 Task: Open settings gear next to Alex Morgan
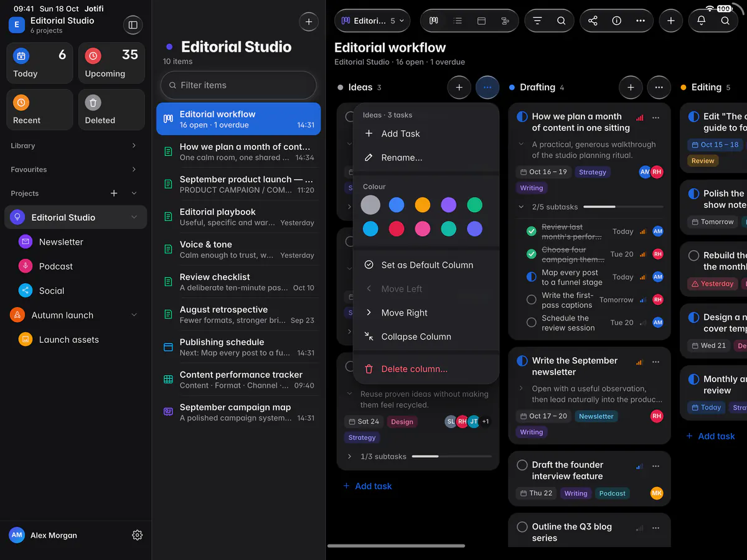(x=138, y=535)
